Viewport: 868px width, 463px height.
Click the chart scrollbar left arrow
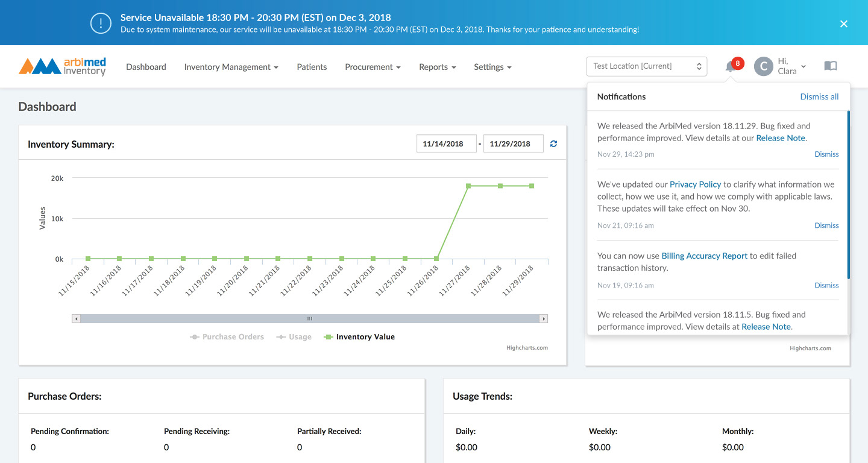pyautogui.click(x=76, y=318)
